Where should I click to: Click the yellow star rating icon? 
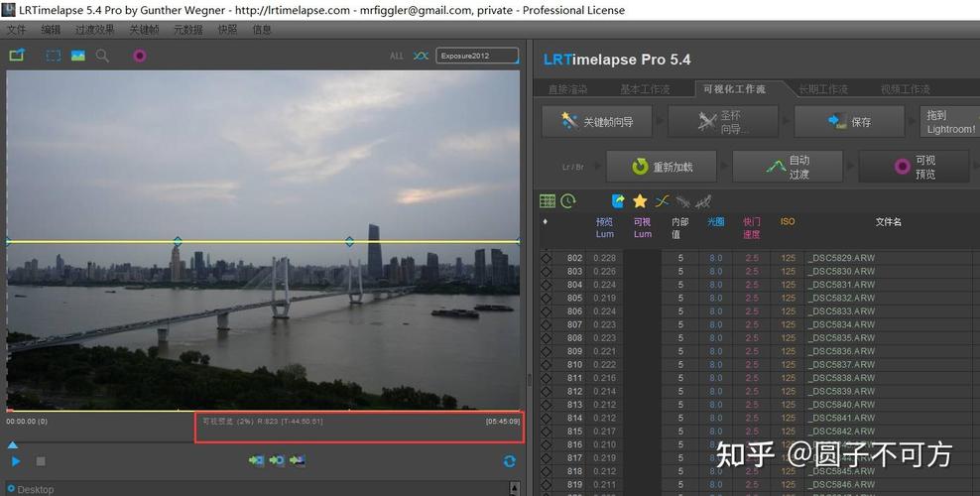640,201
